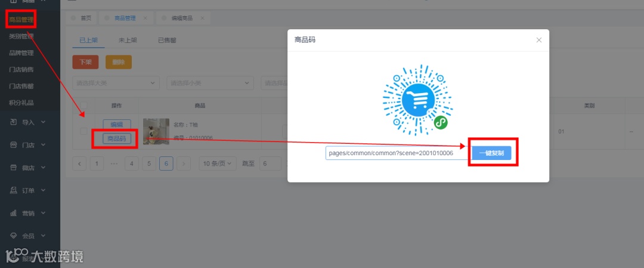Open 积分礼品 in the sidebar

tap(21, 103)
